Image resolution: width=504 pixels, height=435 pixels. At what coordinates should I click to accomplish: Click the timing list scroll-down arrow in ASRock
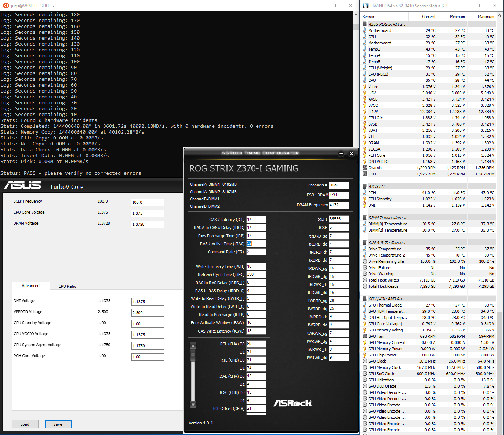coord(193,405)
